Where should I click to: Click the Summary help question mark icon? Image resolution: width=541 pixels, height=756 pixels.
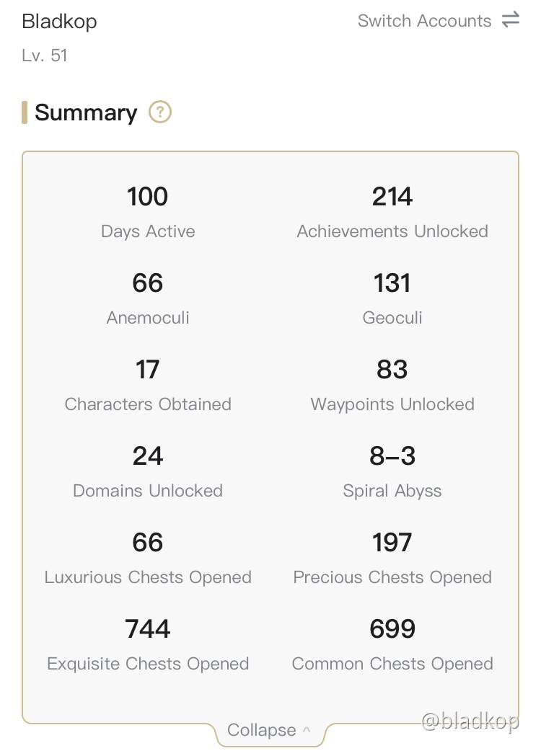159,112
